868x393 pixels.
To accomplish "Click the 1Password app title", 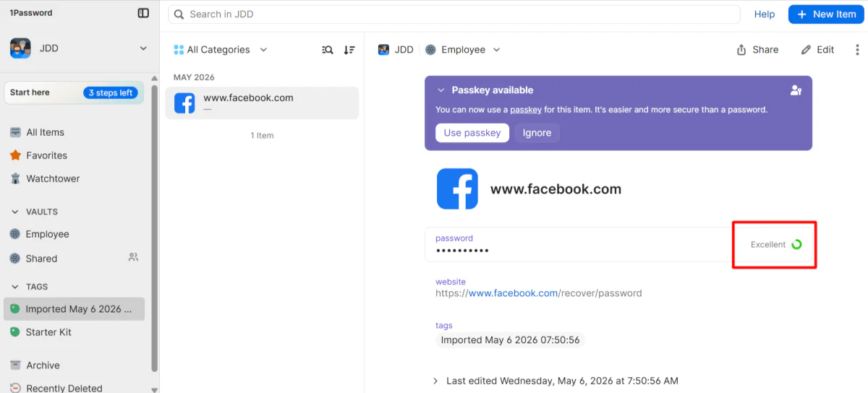I will click(31, 13).
